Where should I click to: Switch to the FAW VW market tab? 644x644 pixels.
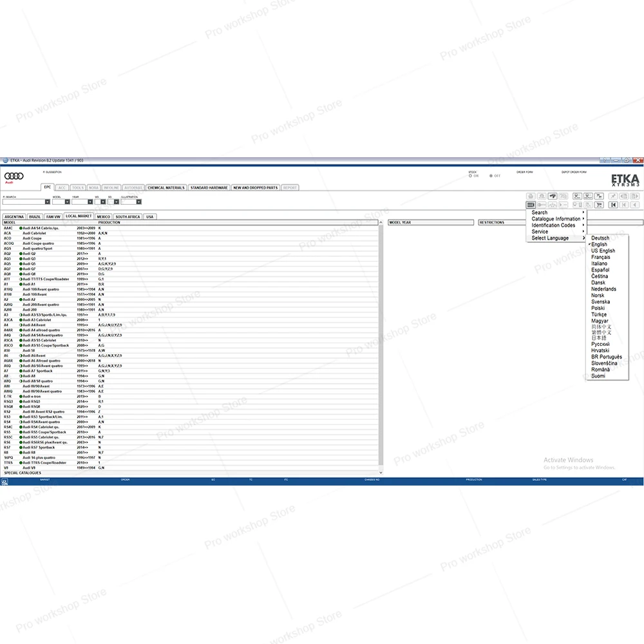(x=53, y=217)
